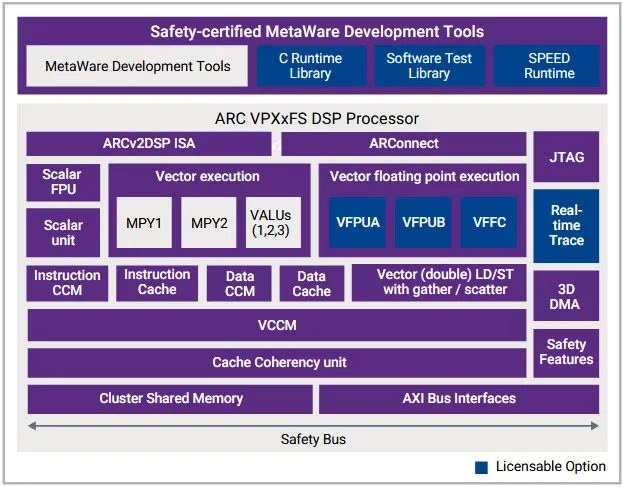Viewport: 623px width, 487px height.
Task: Select the SPEED Runtime block
Action: click(x=549, y=66)
